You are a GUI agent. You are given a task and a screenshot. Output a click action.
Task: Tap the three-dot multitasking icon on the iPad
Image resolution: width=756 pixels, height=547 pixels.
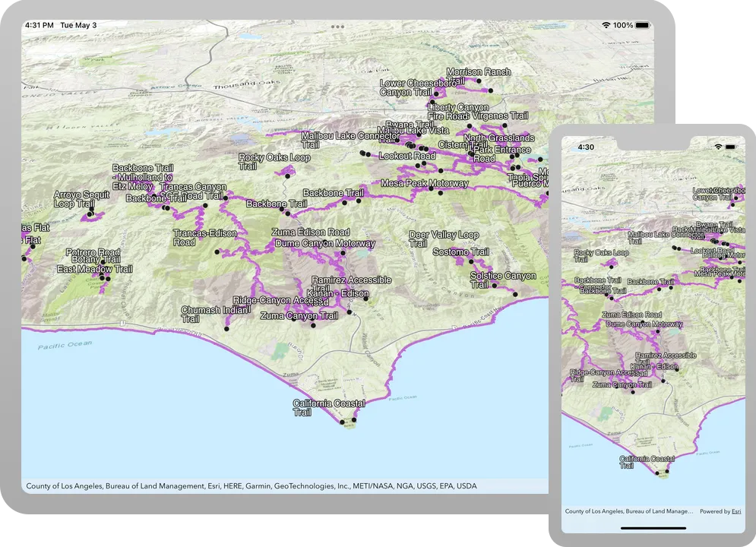[337, 27]
